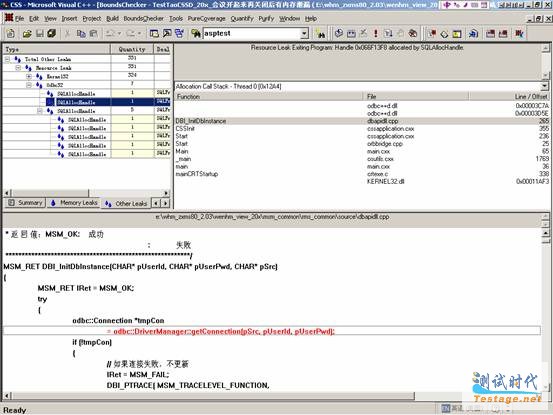The image size is (553, 415).
Task: Open the PureCoverage menu
Action: point(207,18)
